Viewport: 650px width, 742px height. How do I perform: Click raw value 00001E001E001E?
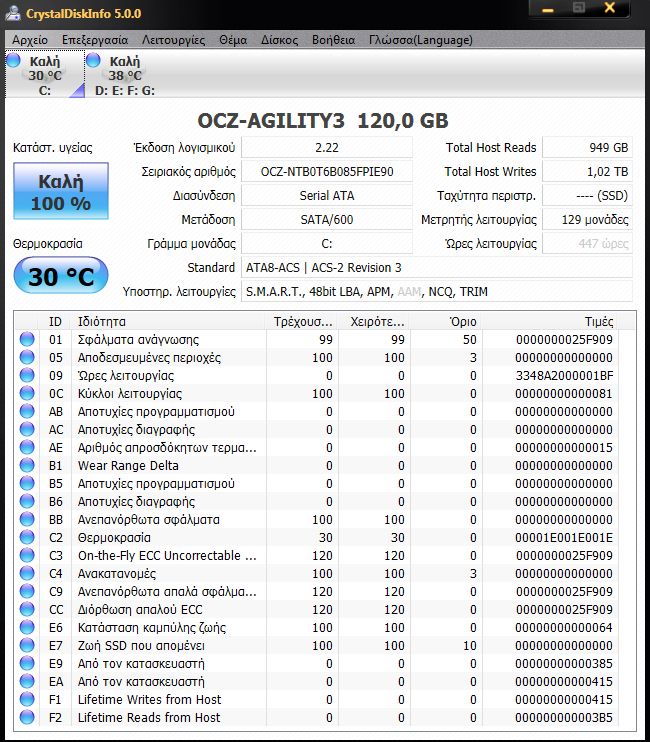pyautogui.click(x=564, y=538)
